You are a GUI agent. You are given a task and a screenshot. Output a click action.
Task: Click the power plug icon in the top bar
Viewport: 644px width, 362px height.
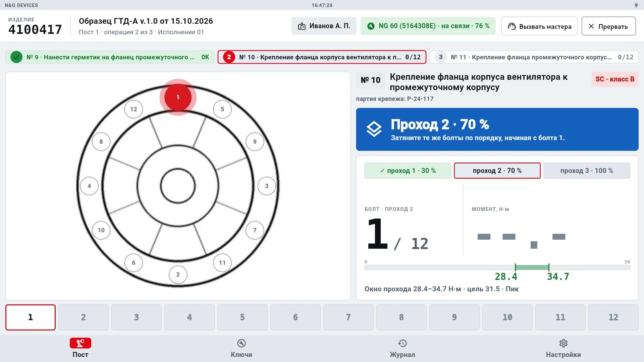coord(636,5)
